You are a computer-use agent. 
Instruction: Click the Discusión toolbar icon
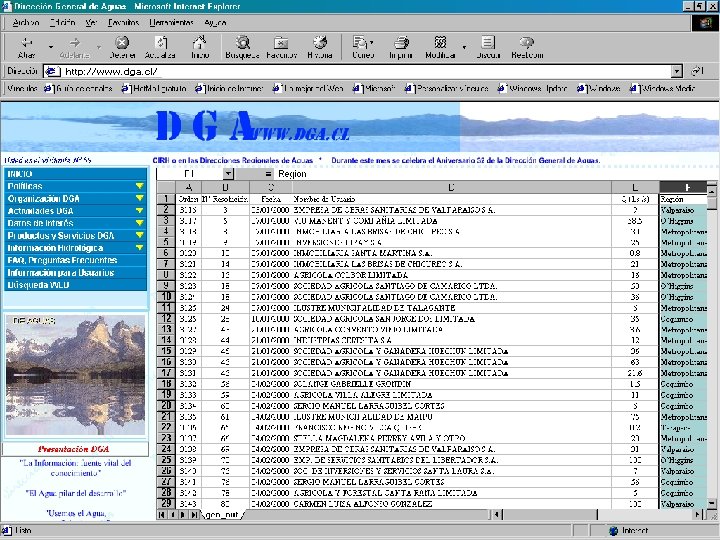488,43
